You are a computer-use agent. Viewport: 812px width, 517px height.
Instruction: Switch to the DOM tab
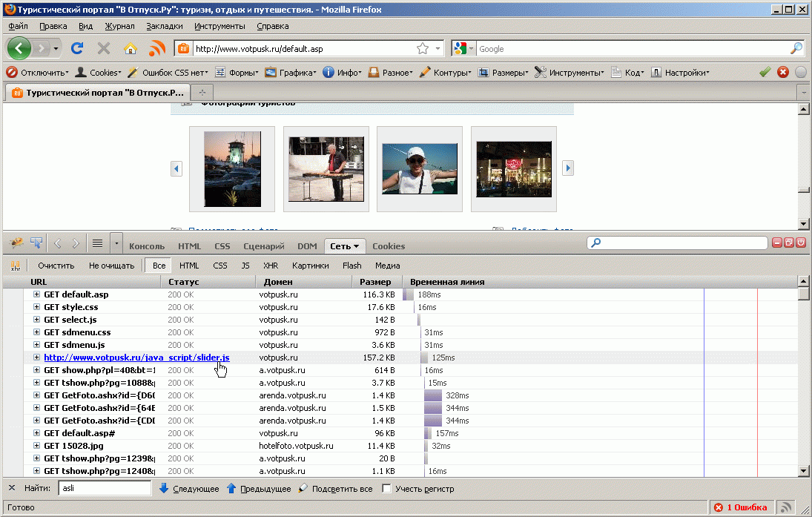[307, 246]
